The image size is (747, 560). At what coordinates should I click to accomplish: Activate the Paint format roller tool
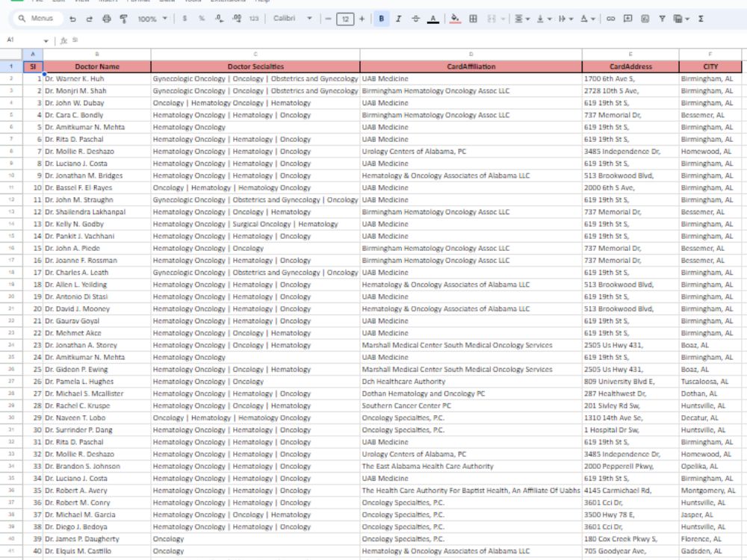(123, 19)
